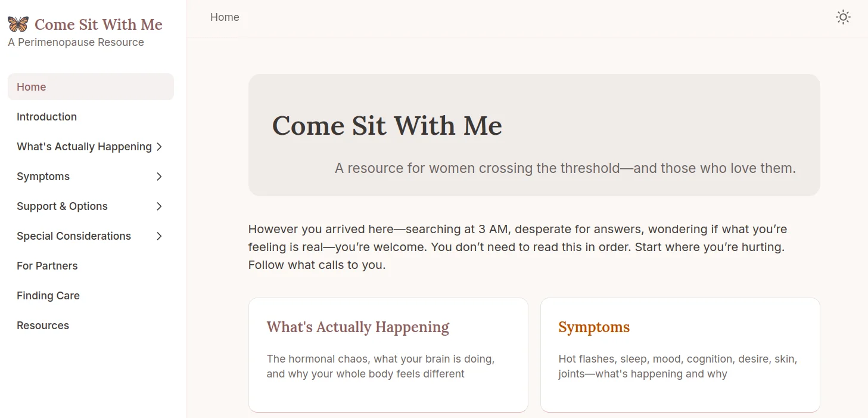
Task: Navigate to Finding Care
Action: coord(48,295)
